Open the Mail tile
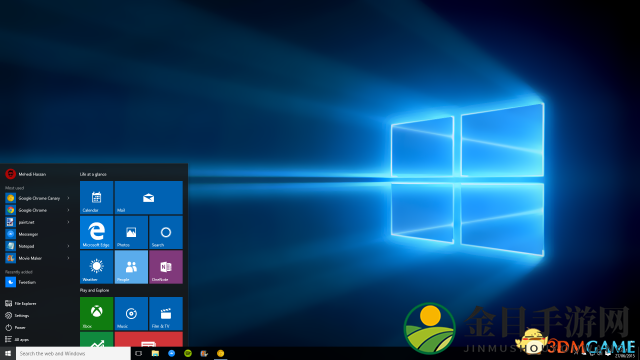 point(149,198)
